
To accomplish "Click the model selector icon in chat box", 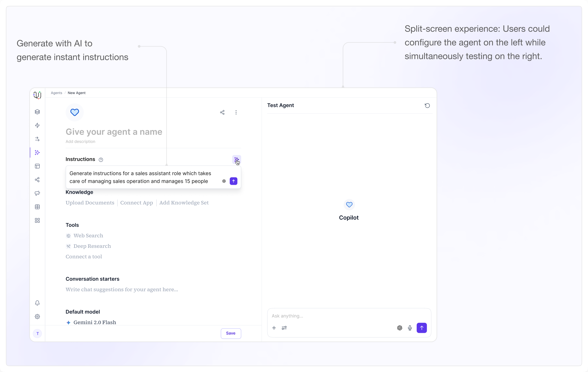I will pos(400,328).
